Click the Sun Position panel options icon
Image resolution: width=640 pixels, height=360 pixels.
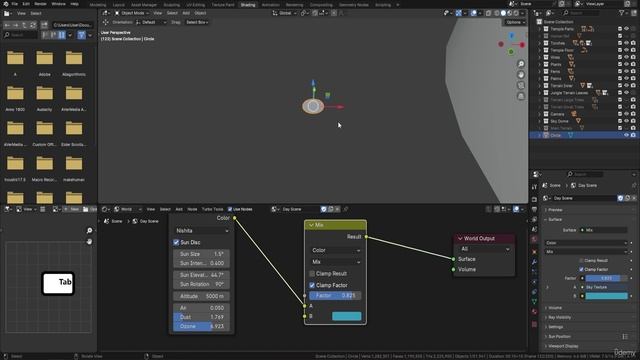tap(625, 337)
